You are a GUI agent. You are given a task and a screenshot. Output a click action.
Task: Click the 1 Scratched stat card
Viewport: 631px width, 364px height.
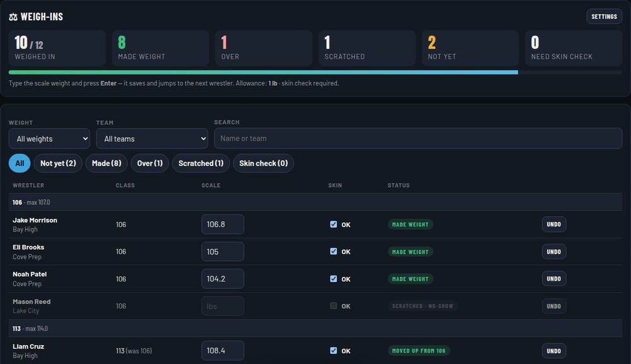pyautogui.click(x=367, y=48)
